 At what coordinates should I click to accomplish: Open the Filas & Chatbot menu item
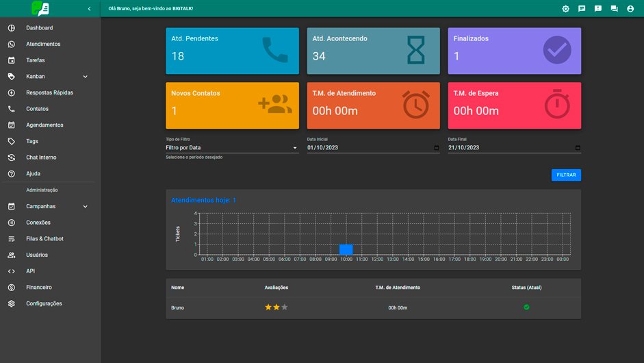44,239
